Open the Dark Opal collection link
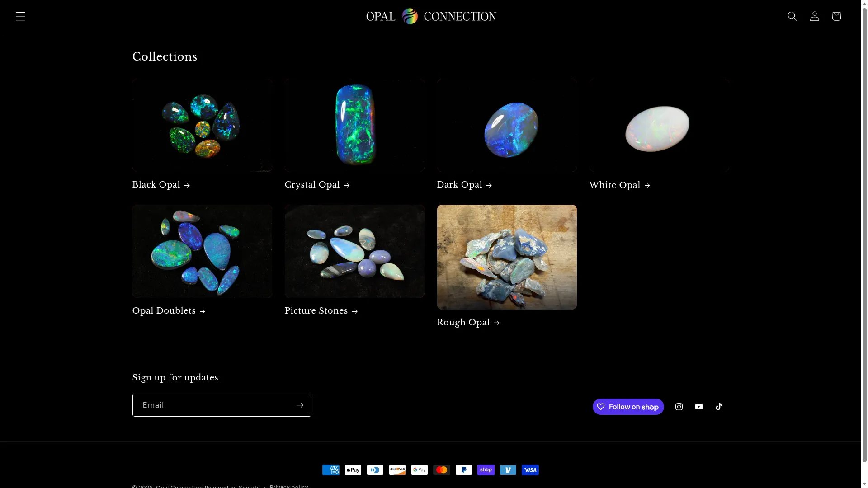The width and height of the screenshot is (868, 488). pos(465,185)
